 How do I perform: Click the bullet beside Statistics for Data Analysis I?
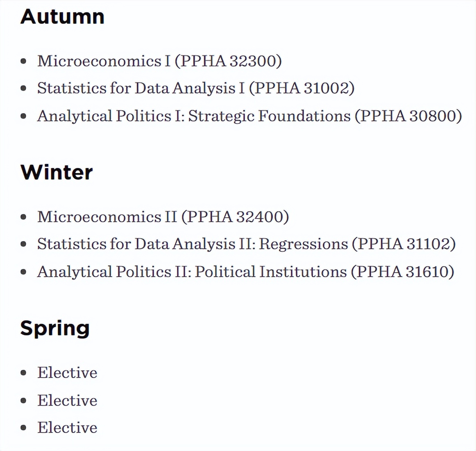coord(24,89)
